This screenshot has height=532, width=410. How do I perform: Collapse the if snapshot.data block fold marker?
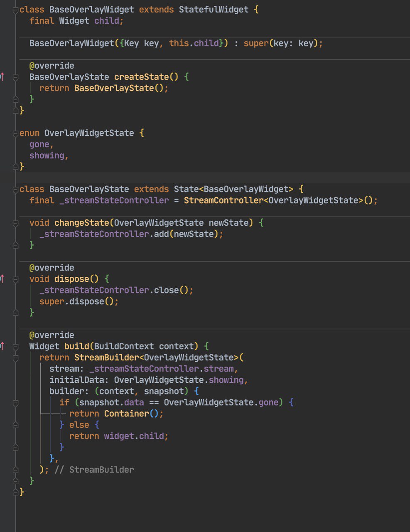15,403
